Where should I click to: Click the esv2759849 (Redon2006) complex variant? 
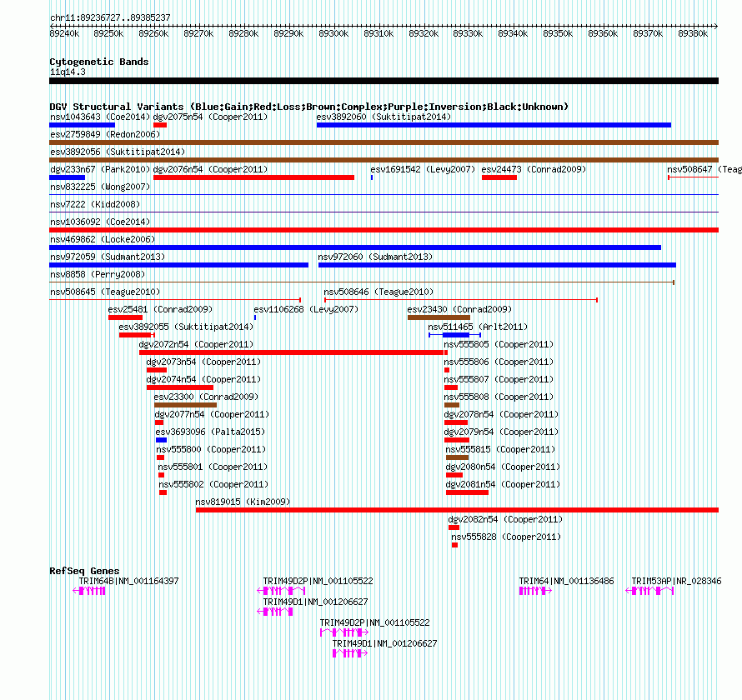coord(384,142)
